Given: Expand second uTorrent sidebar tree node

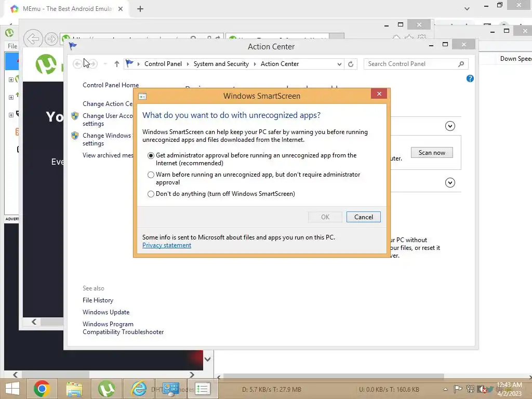Looking at the screenshot, I should click(x=11, y=97).
